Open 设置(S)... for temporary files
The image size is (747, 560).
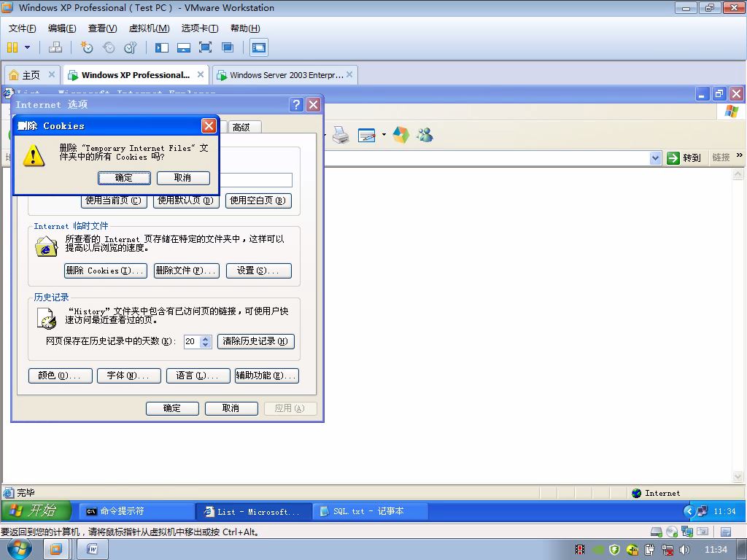pos(259,271)
